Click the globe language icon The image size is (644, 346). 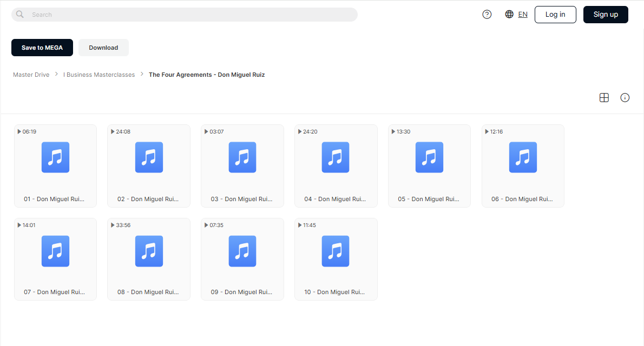(509, 15)
